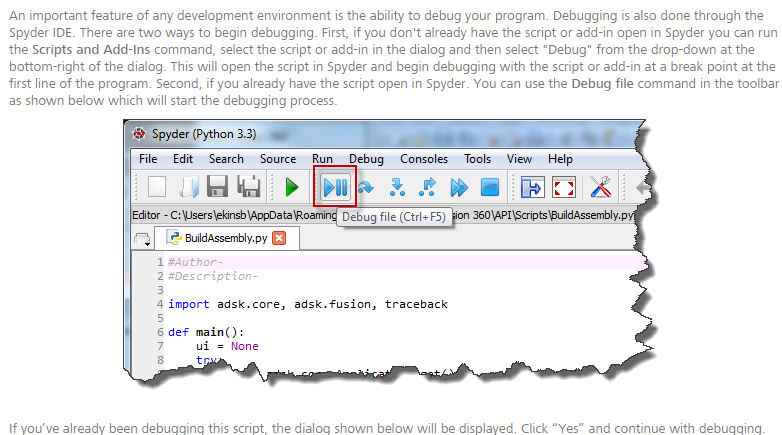Open the Consoles menu
The width and height of the screenshot is (782, 435).
click(x=424, y=159)
